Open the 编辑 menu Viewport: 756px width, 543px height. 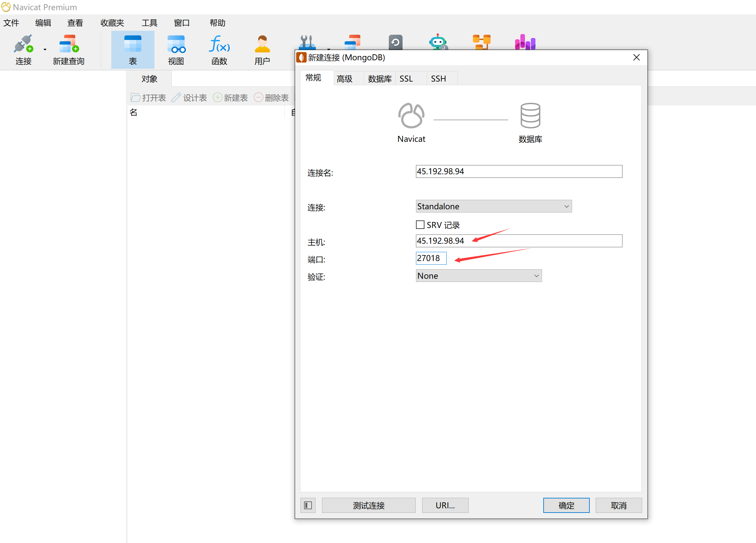click(43, 23)
